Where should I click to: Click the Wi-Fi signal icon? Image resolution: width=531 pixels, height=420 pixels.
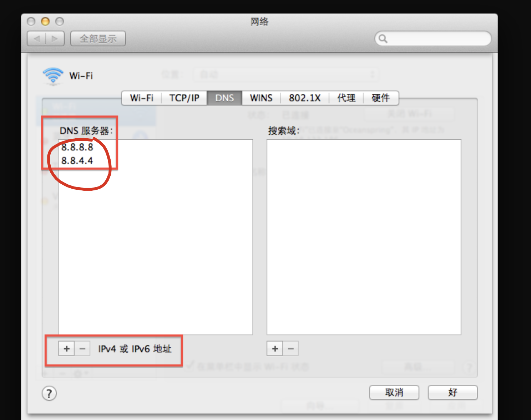tap(53, 76)
